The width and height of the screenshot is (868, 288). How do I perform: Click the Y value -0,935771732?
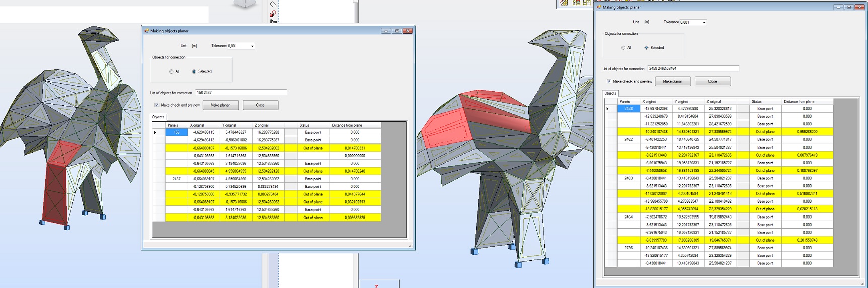(236, 194)
